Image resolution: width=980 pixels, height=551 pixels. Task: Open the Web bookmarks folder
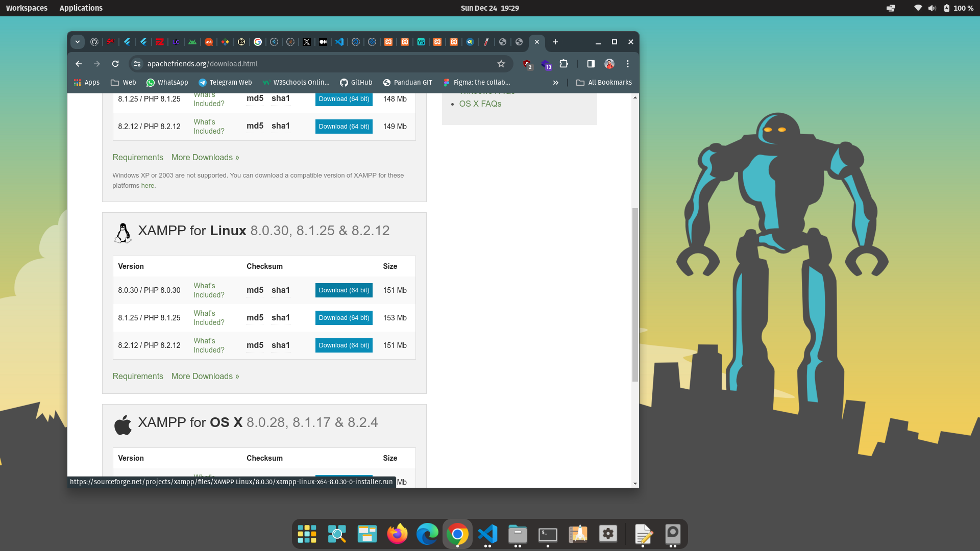click(x=124, y=83)
